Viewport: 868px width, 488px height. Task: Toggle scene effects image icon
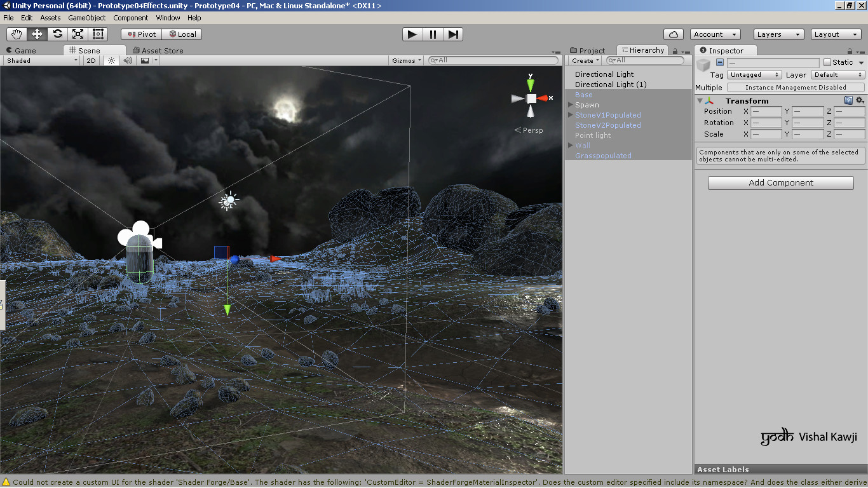(x=145, y=60)
